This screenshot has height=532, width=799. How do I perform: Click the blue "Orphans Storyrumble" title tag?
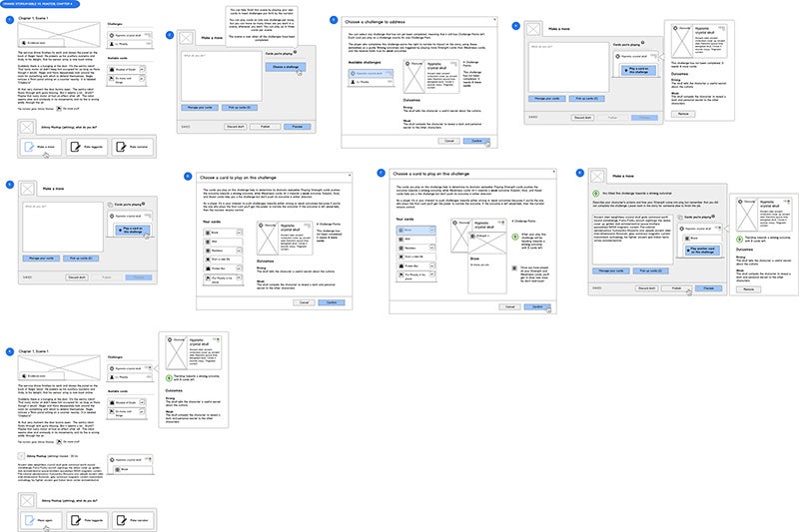tap(42, 6)
